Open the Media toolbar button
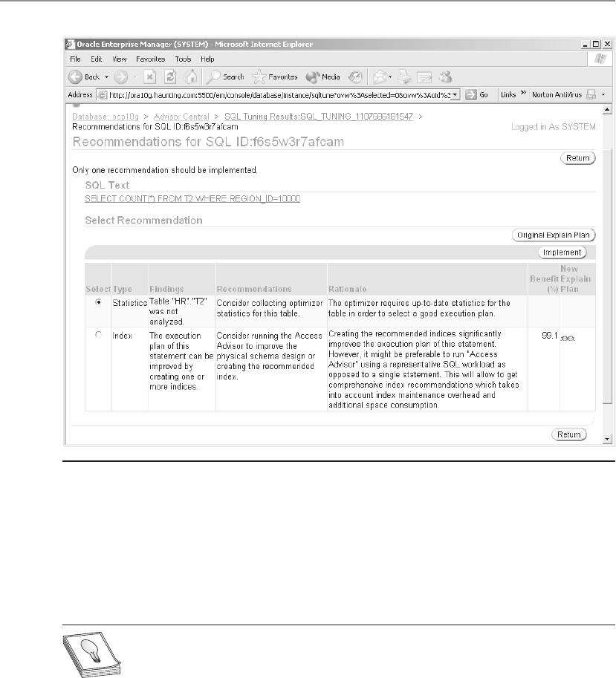This screenshot has height=678, width=616. pyautogui.click(x=322, y=77)
